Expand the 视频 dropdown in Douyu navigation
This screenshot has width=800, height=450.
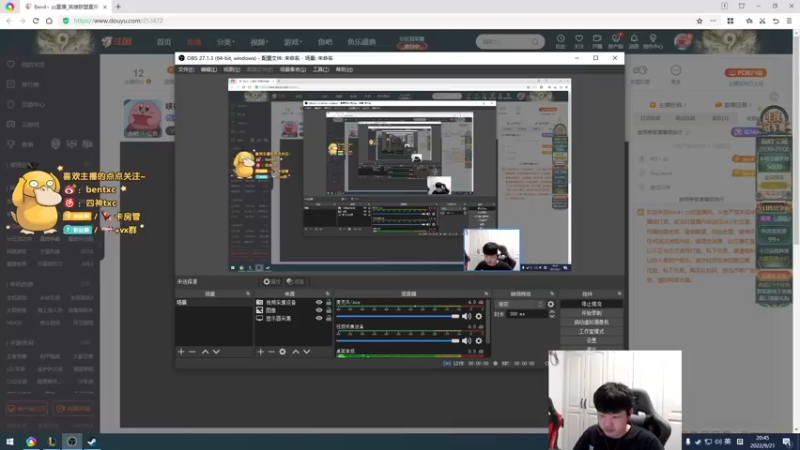pyautogui.click(x=259, y=42)
